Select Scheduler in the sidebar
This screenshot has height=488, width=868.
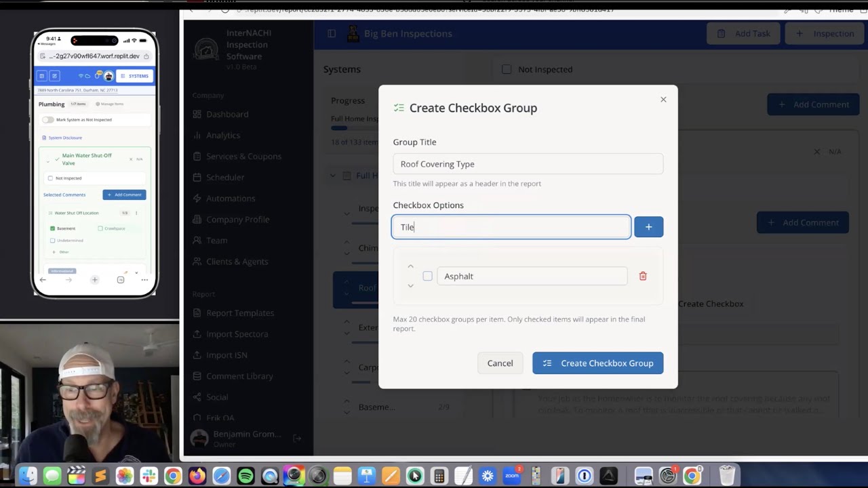pos(218,178)
